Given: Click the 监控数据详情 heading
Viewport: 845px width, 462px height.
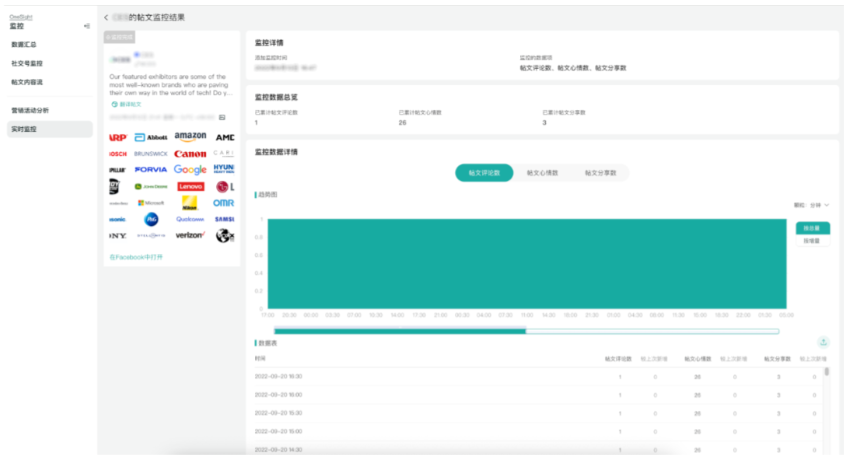Looking at the screenshot, I should pyautogui.click(x=276, y=152).
